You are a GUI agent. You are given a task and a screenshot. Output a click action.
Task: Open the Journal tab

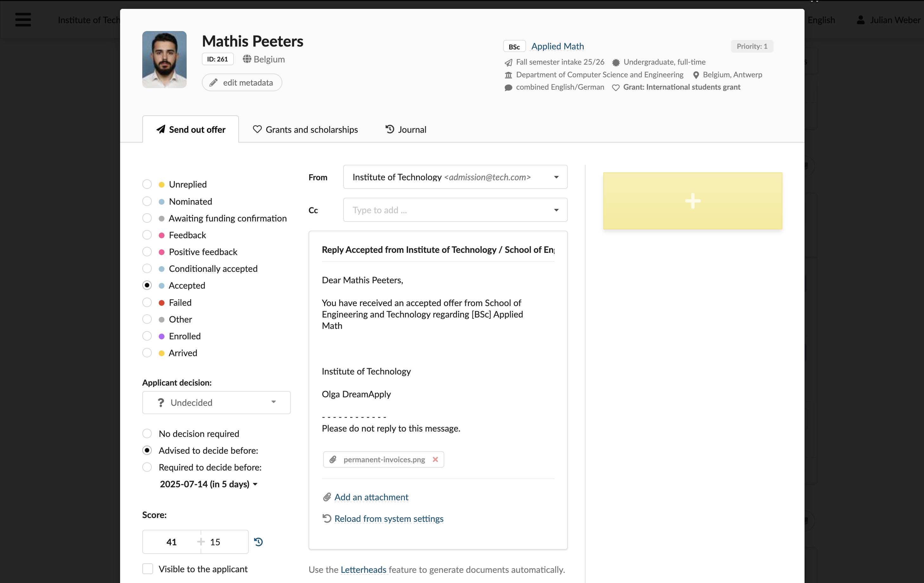click(x=406, y=129)
